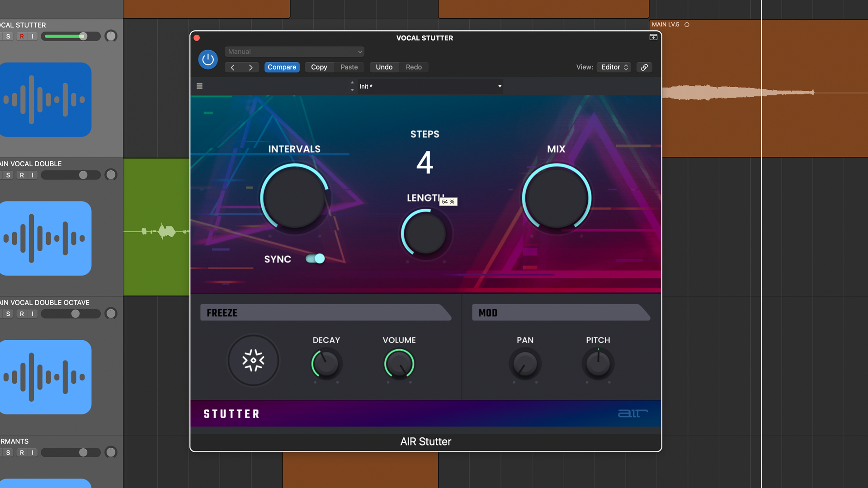Viewport: 868px width, 488px height.
Task: Click the Mod Pan knob
Action: click(x=525, y=364)
